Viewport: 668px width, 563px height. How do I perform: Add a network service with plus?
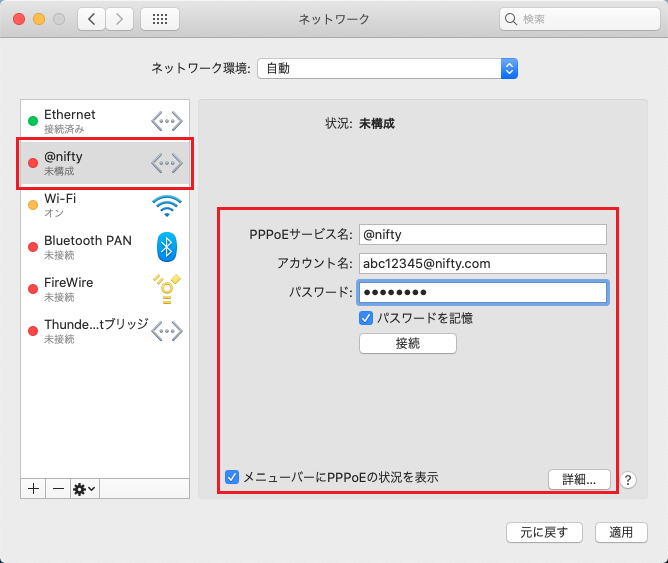tap(34, 488)
